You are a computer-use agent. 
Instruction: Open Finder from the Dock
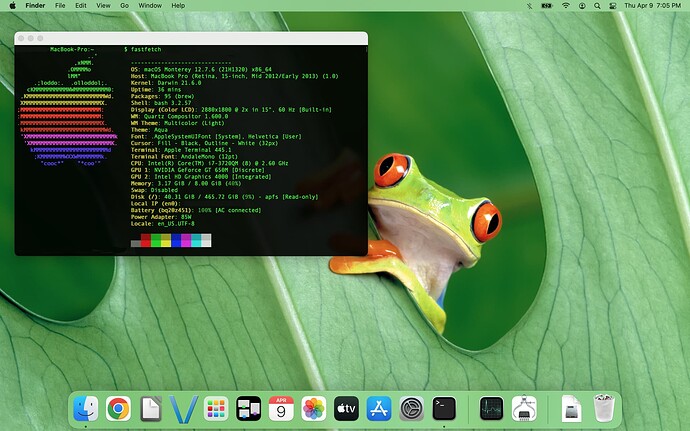[x=86, y=409]
